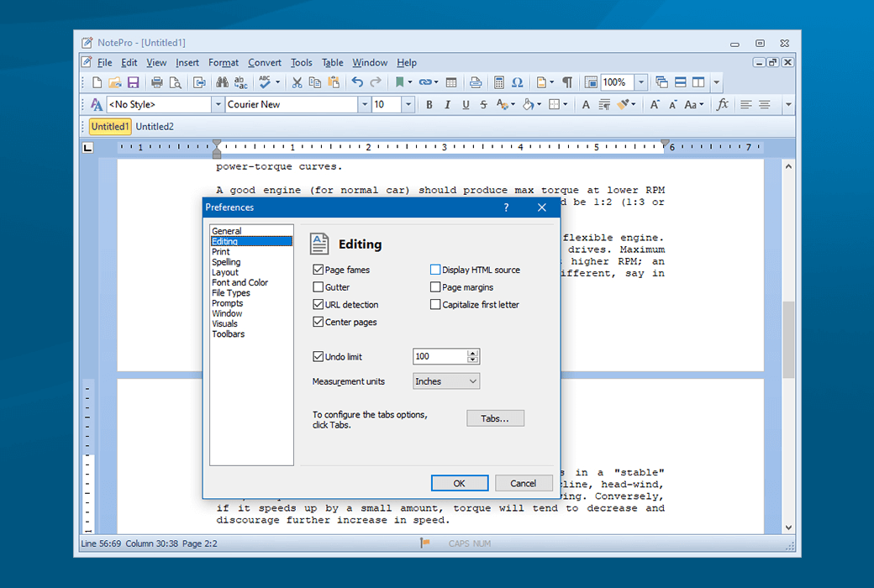Apply bold formatting

click(429, 105)
